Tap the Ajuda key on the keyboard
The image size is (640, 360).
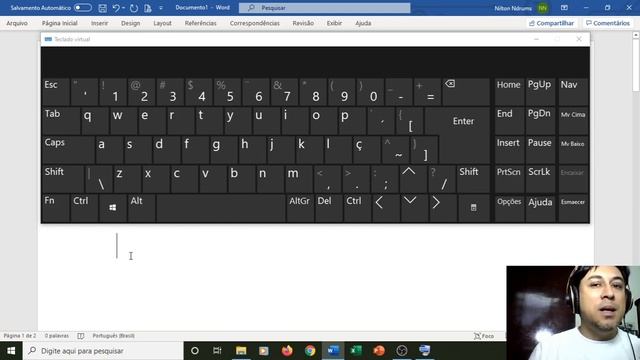(540, 208)
